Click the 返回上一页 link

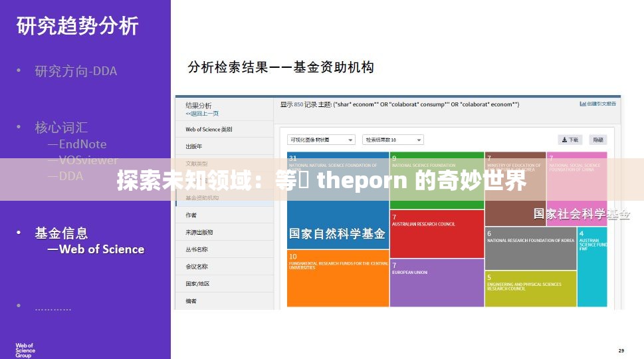(x=202, y=114)
